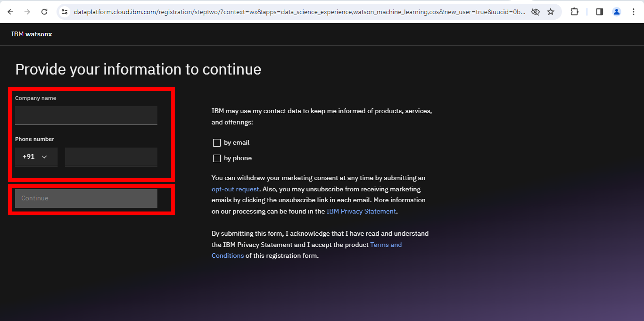Screen dimensions: 644x321
Task: Open Chrome three-dot menu
Action: pos(633,12)
